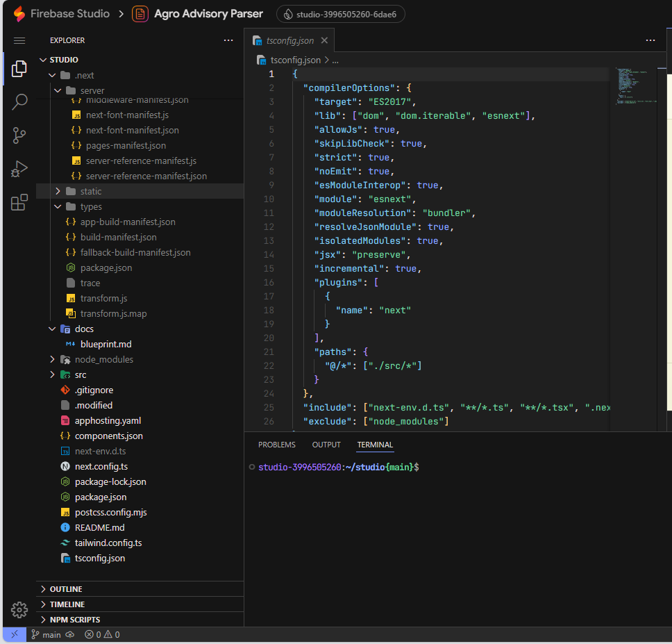Viewport: 672px width, 644px height.
Task: Switch to the PROBLEMS panel tab
Action: coord(276,445)
